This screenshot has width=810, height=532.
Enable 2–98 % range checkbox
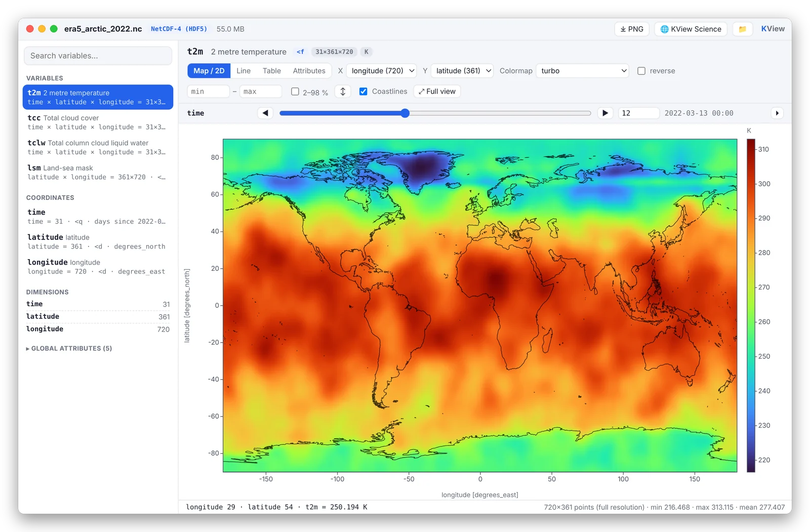pos(295,92)
